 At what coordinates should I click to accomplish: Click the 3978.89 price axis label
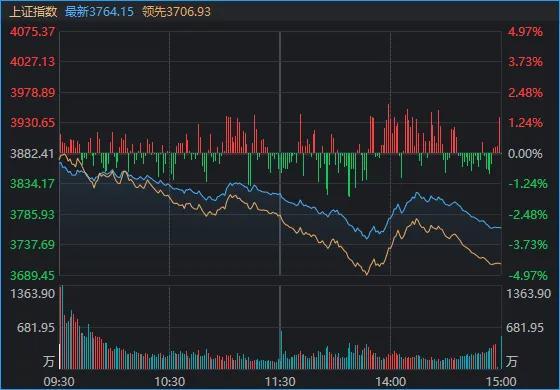click(32, 92)
